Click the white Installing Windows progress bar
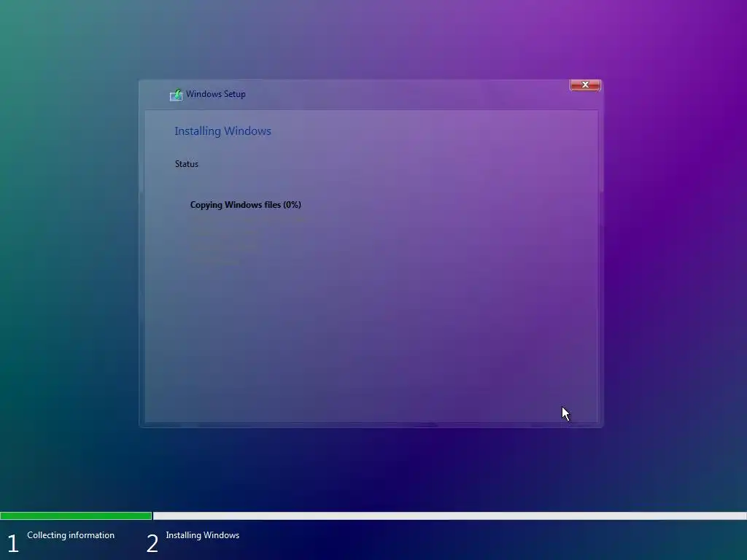The width and height of the screenshot is (747, 560). 449,516
